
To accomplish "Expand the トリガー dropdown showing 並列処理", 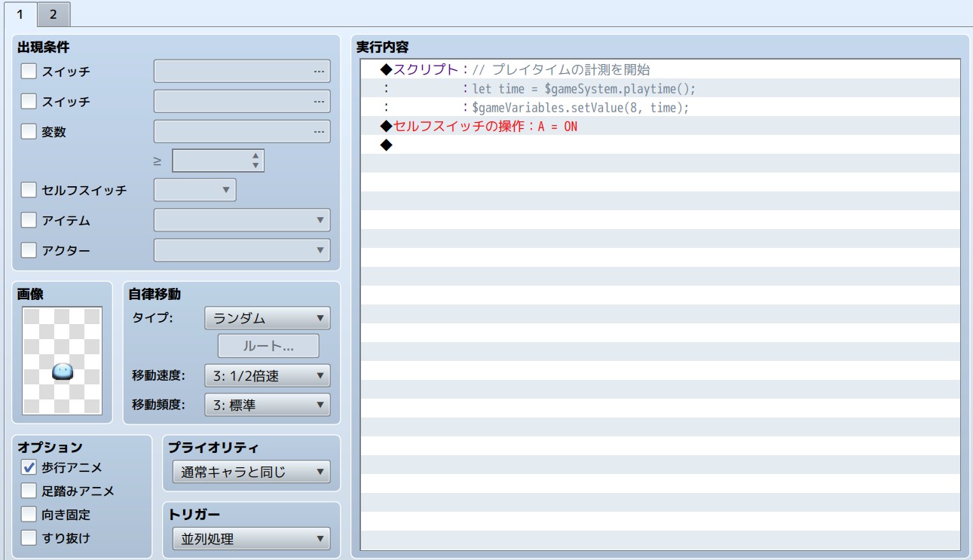I will tap(251, 539).
